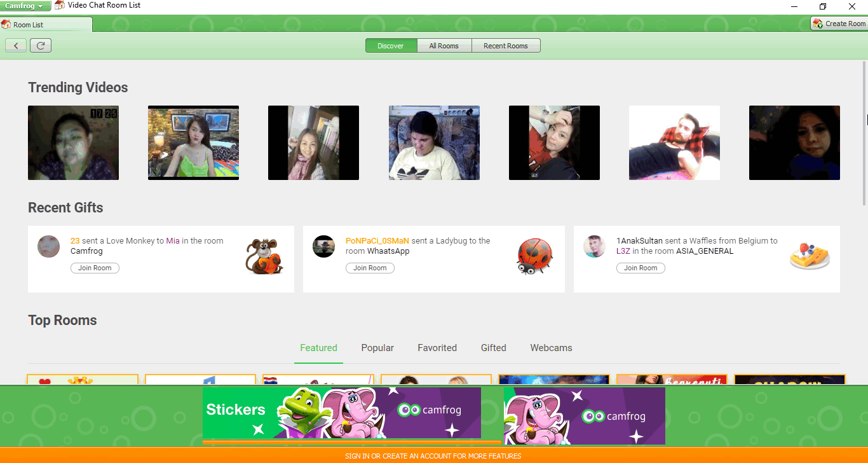Click the recipient name Mia
868x463 pixels.
point(173,241)
